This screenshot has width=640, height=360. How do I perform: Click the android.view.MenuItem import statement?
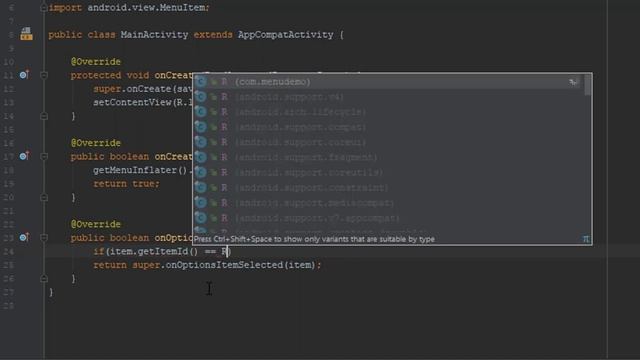coord(129,7)
